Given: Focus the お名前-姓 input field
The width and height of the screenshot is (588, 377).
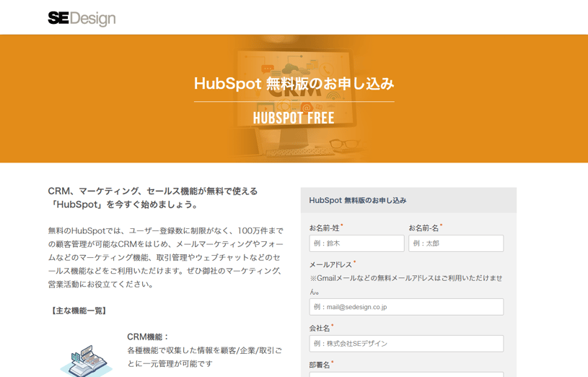Looking at the screenshot, I should (x=356, y=243).
